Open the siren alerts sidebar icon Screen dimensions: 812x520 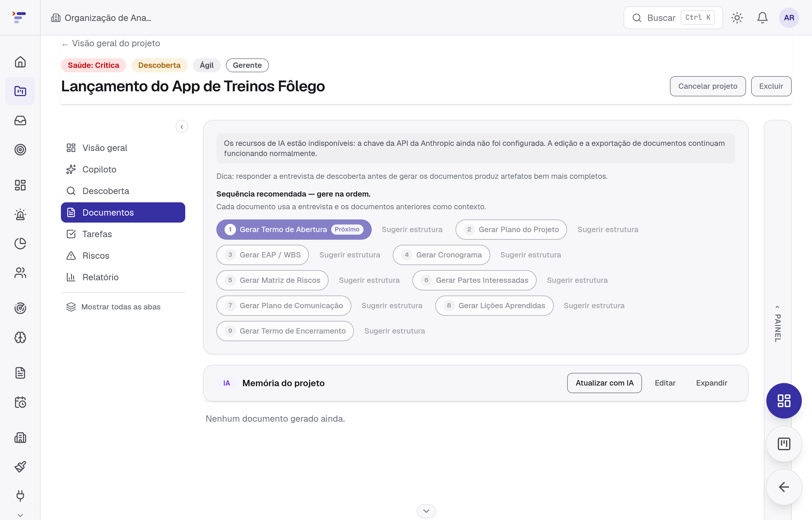pyautogui.click(x=20, y=214)
